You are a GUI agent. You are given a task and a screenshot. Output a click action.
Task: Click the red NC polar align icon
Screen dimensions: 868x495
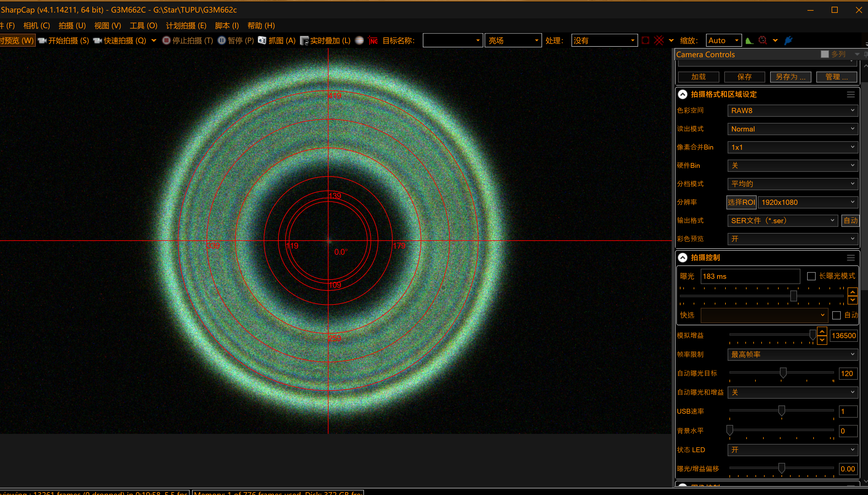click(373, 40)
